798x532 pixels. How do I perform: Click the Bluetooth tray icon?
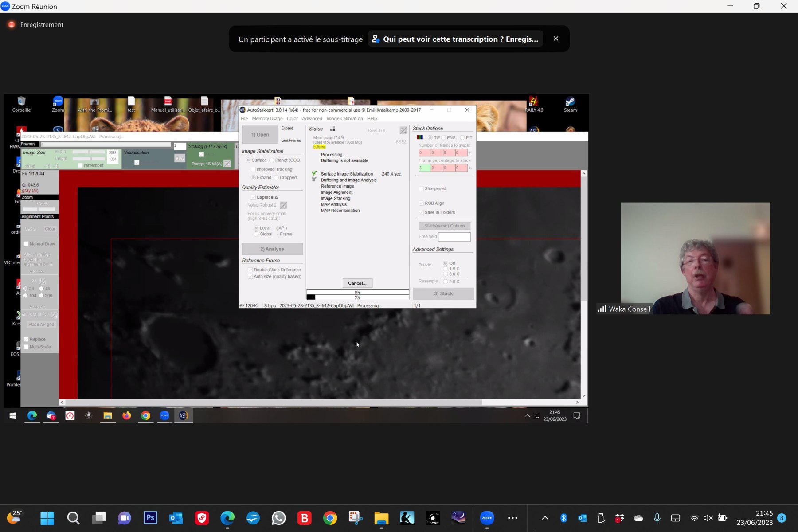point(563,518)
